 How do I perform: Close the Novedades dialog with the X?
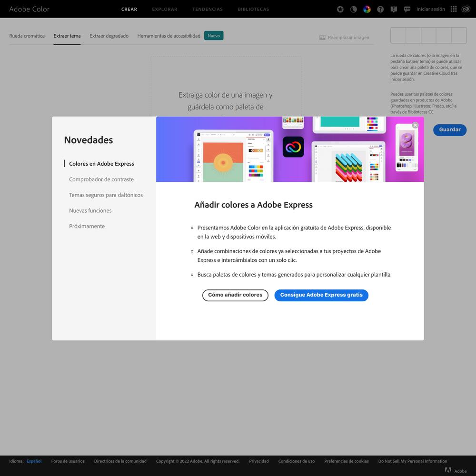pyautogui.click(x=415, y=125)
